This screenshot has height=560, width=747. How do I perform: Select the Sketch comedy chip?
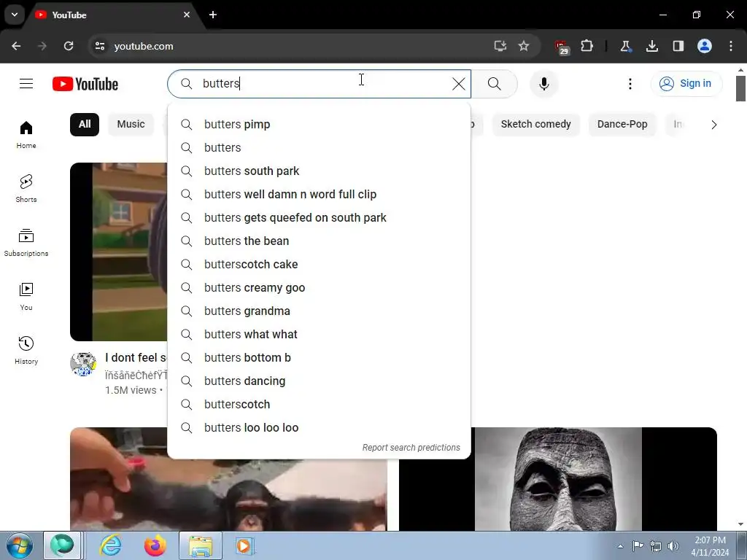tap(535, 124)
